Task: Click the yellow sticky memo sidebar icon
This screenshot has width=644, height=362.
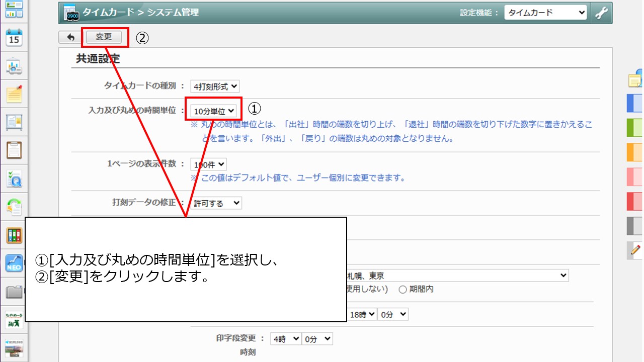Action: point(14,94)
